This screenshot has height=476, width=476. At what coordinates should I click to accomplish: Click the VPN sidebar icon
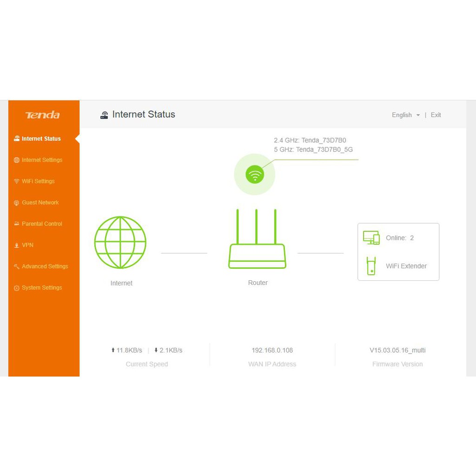point(17,245)
